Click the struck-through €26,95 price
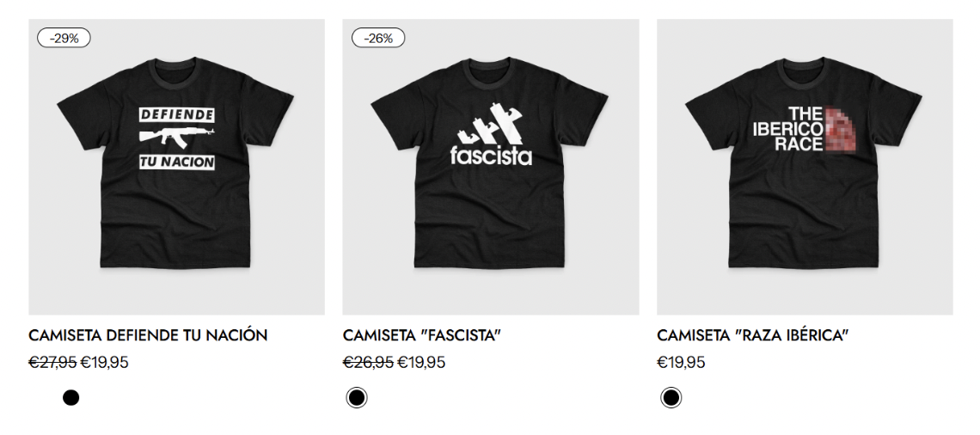This screenshot has width=980, height=435. pos(368,363)
